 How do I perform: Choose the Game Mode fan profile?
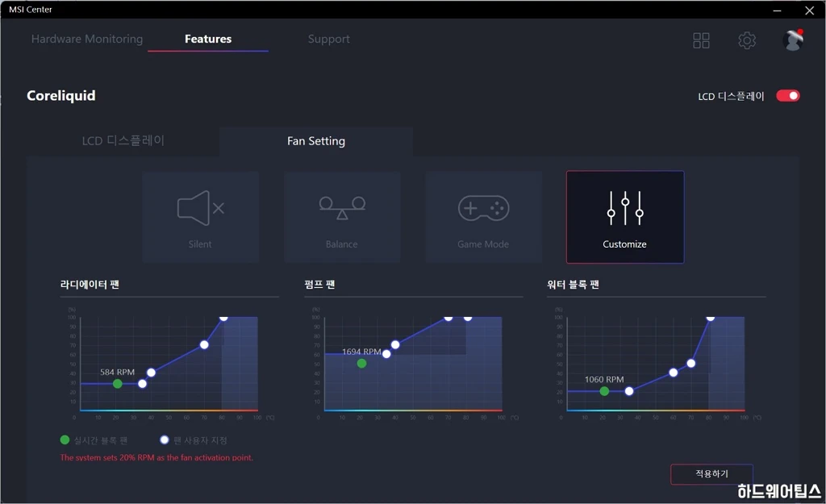483,216
